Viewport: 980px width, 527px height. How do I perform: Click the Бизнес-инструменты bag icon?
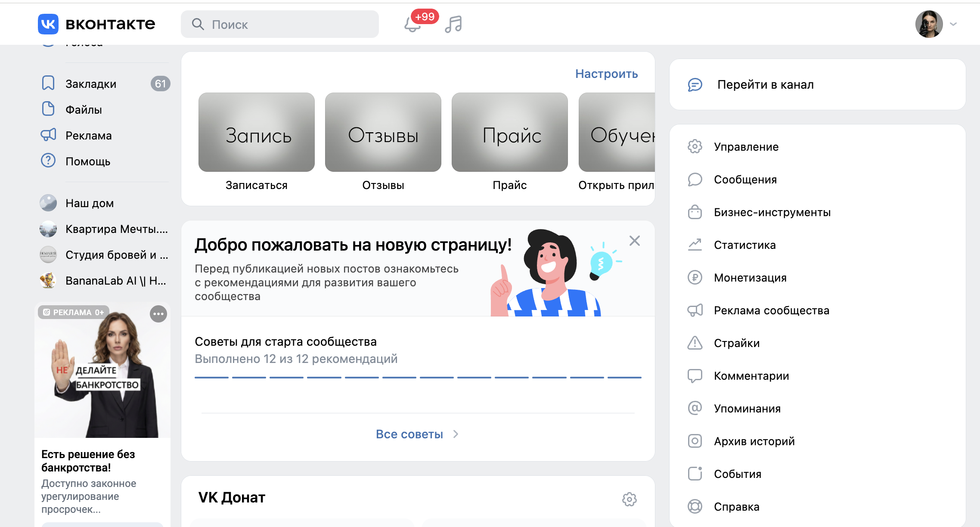coord(695,212)
